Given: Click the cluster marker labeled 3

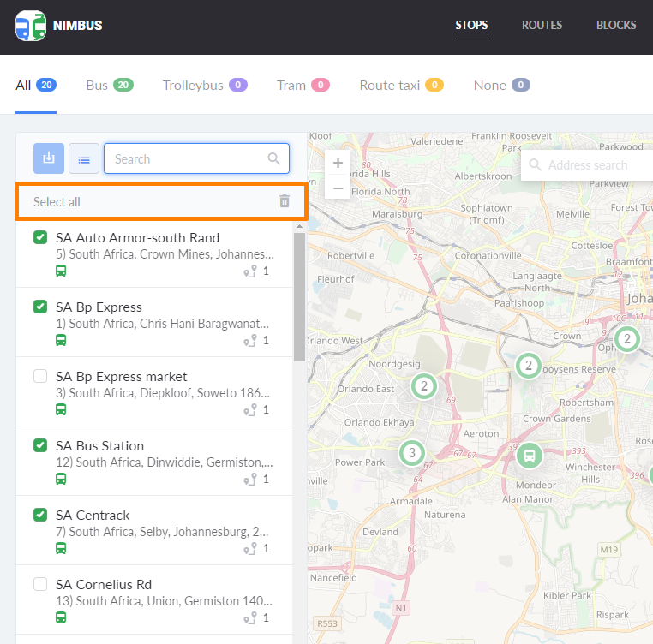Looking at the screenshot, I should [412, 452].
